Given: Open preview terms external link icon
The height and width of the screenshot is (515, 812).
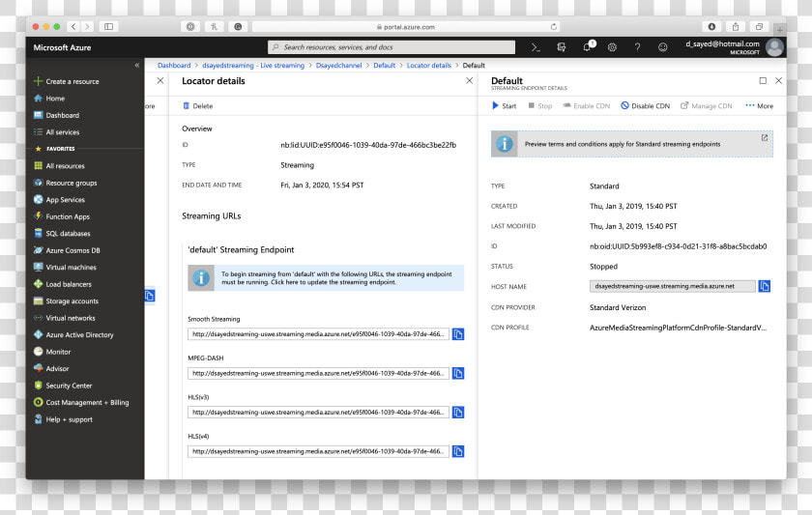Looking at the screenshot, I should (x=765, y=137).
